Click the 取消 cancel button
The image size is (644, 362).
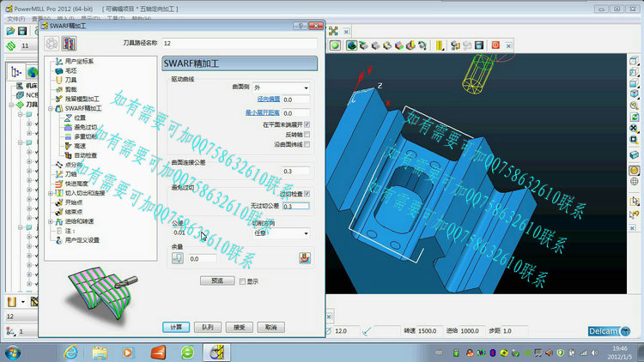(270, 327)
